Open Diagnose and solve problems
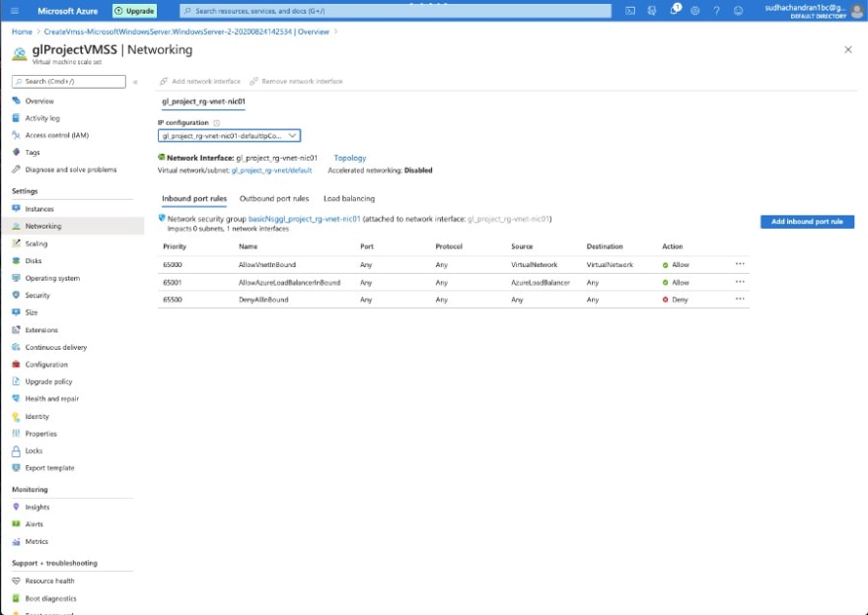 [71, 170]
